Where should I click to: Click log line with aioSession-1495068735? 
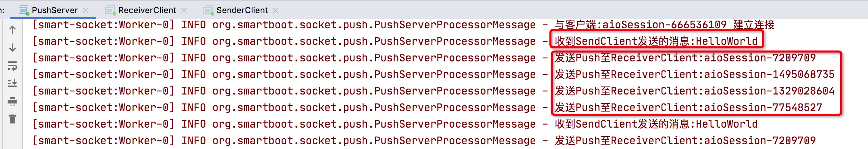coord(694,74)
